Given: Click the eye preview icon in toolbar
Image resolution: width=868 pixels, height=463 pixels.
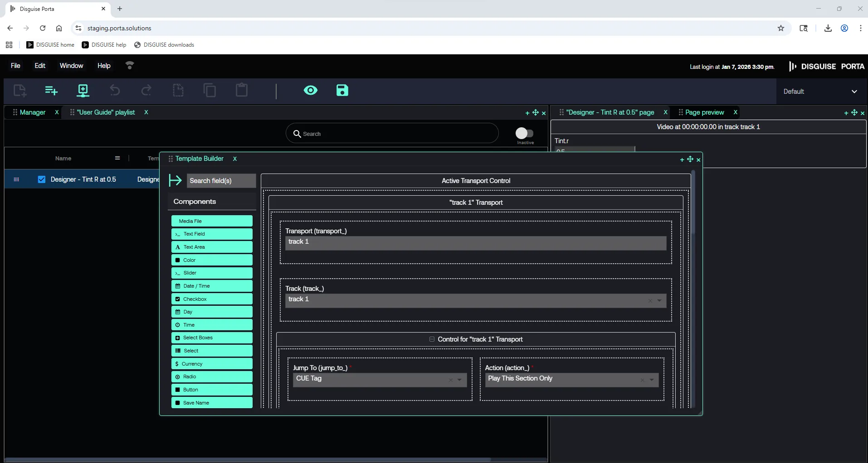Looking at the screenshot, I should point(311,91).
